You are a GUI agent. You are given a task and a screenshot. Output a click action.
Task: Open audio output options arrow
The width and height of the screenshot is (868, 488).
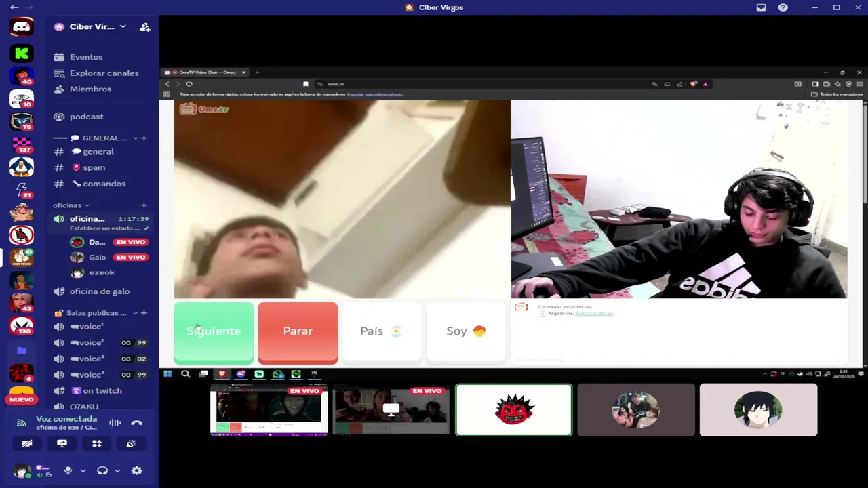pyautogui.click(x=117, y=470)
